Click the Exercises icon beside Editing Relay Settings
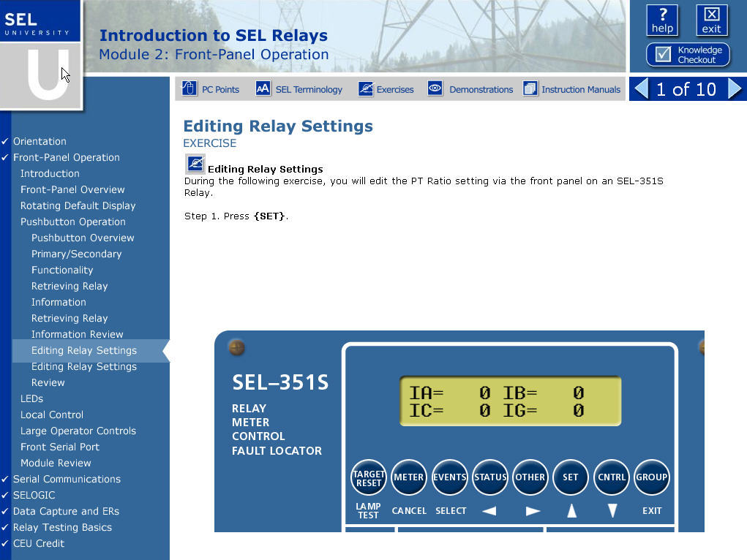This screenshot has width=747, height=560. [194, 164]
